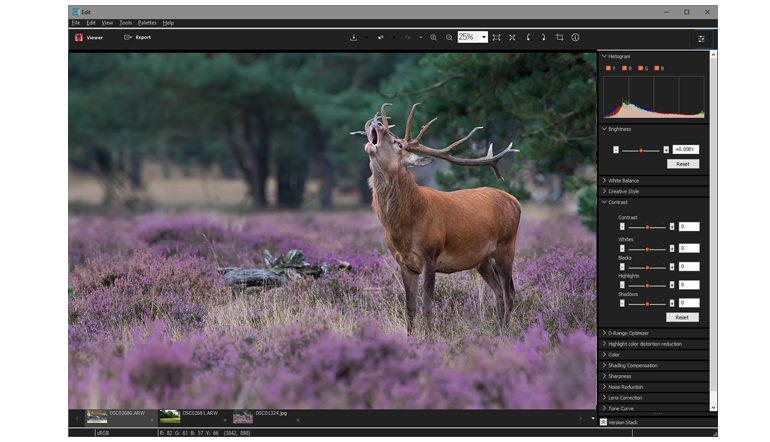Image resolution: width=770 pixels, height=442 pixels.
Task: Zoom in with the magnifier plus icon
Action: (433, 37)
